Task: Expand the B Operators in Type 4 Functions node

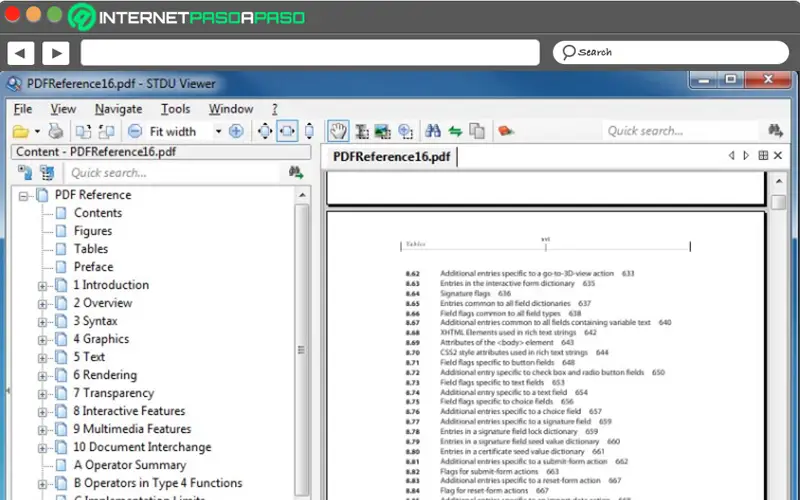Action: click(x=42, y=484)
